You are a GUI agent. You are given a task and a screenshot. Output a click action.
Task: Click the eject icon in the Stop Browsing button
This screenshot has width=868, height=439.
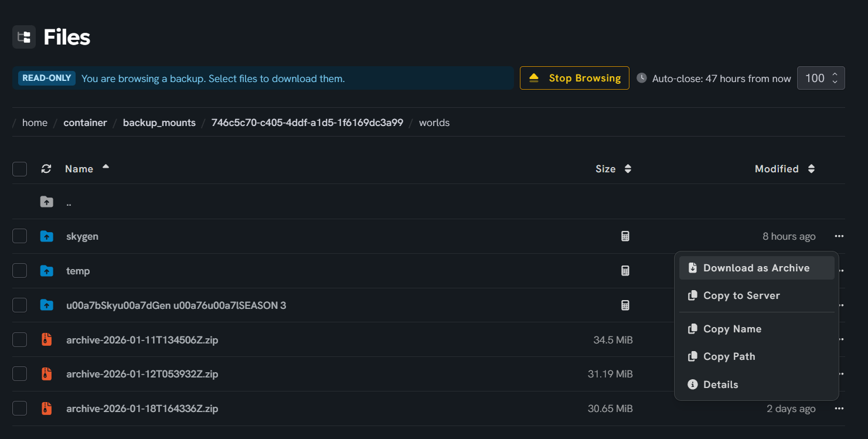(x=533, y=78)
